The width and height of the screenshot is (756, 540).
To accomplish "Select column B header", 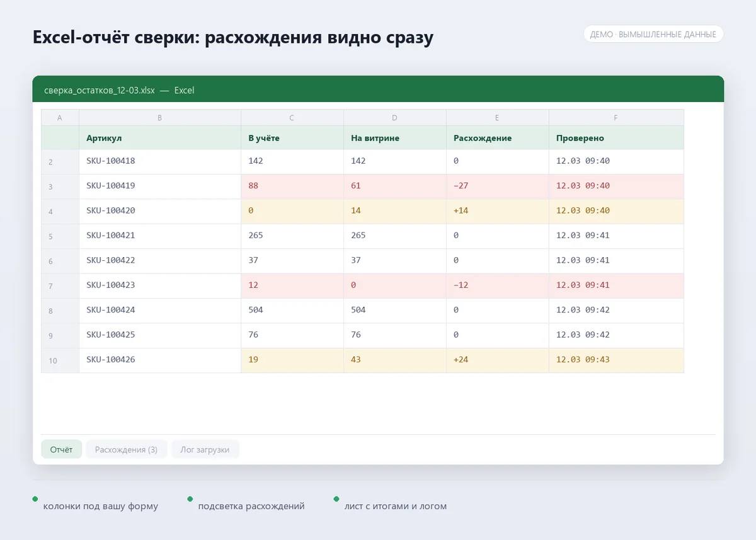I will [160, 118].
